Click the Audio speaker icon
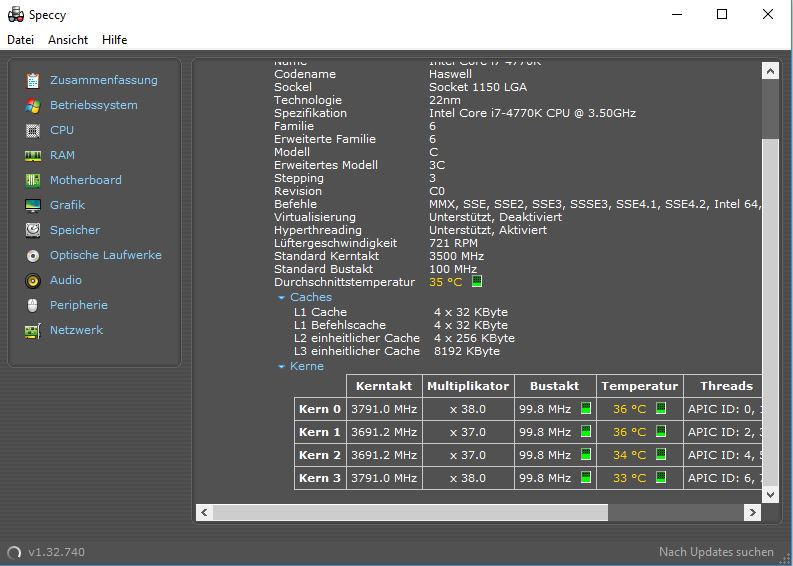Image resolution: width=793 pixels, height=566 pixels. point(33,280)
